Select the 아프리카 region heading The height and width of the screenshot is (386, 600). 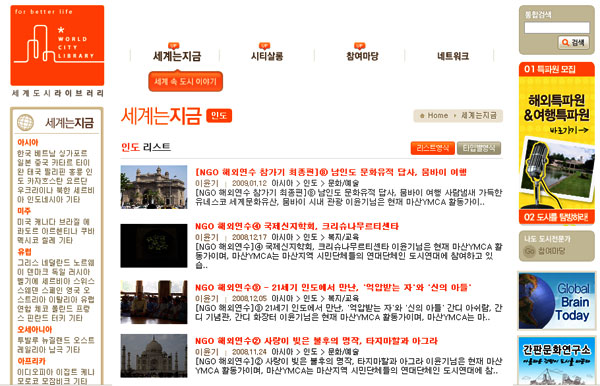[31, 361]
